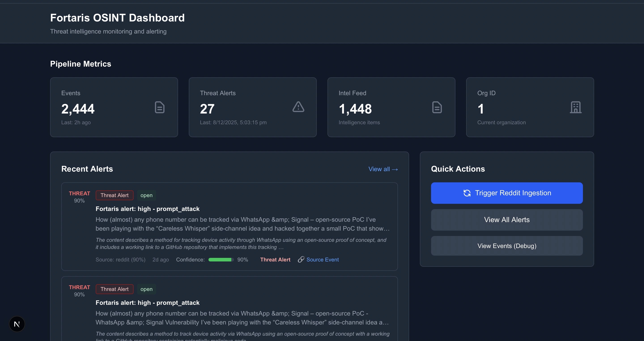Open View All Alerts button
This screenshot has width=644, height=341.
coord(506,220)
